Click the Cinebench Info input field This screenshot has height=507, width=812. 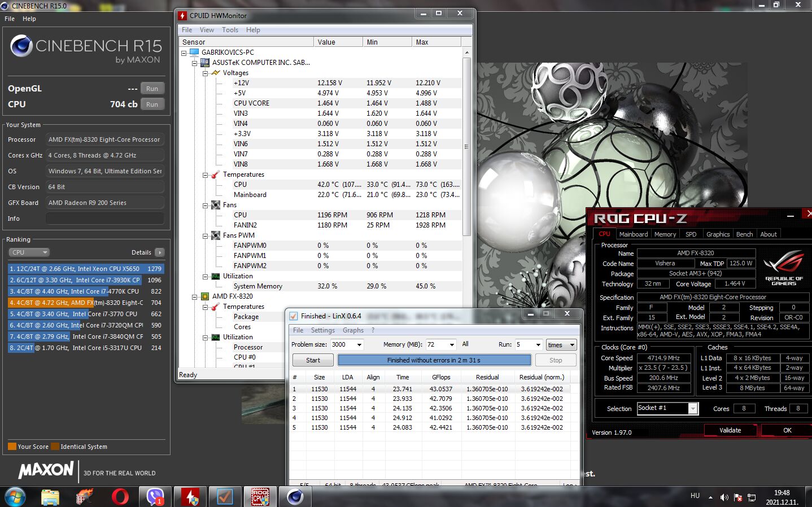pos(105,218)
